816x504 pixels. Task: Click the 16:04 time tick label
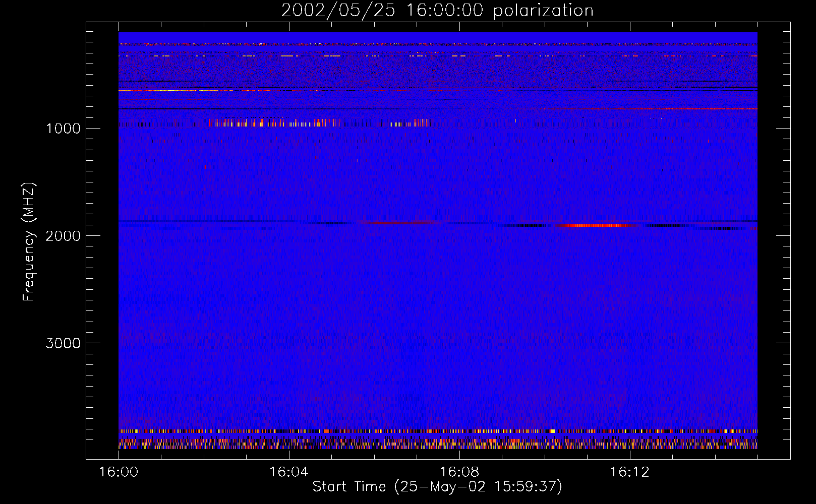(289, 472)
